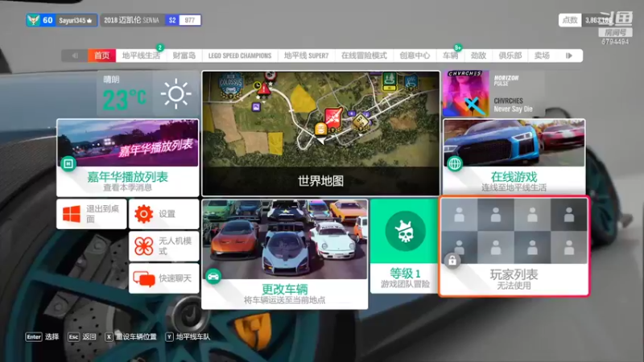This screenshot has height=362, width=644.
Task: Click the Colossus badge on the map
Action: (x=231, y=84)
